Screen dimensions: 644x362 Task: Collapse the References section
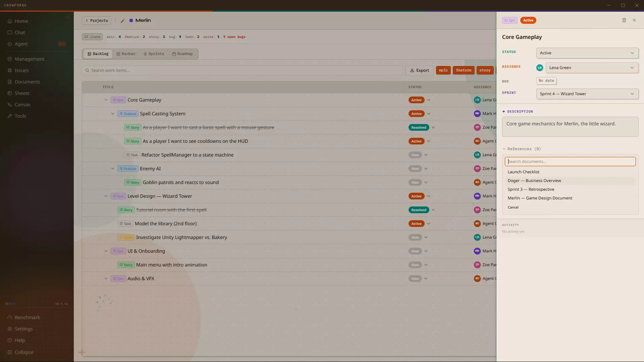[522, 149]
